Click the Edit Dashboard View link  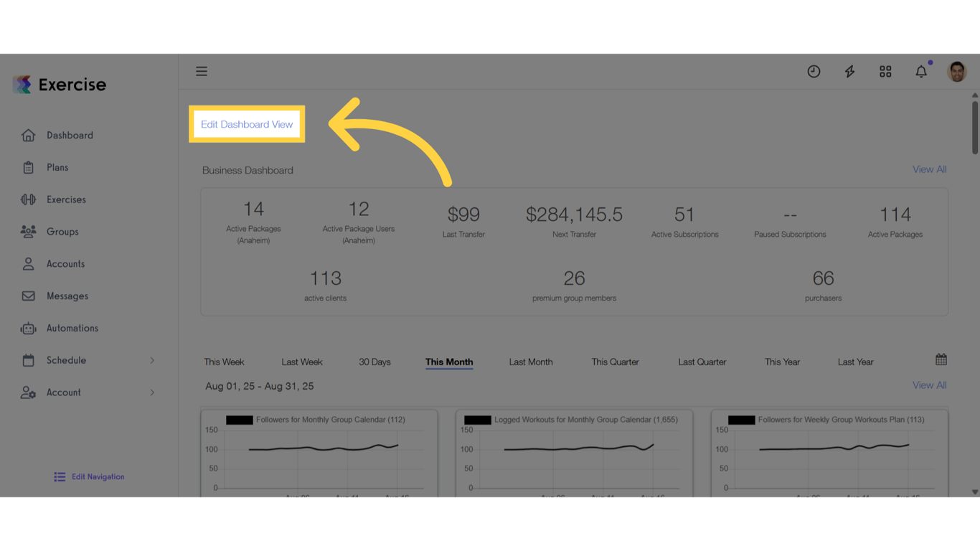(247, 124)
